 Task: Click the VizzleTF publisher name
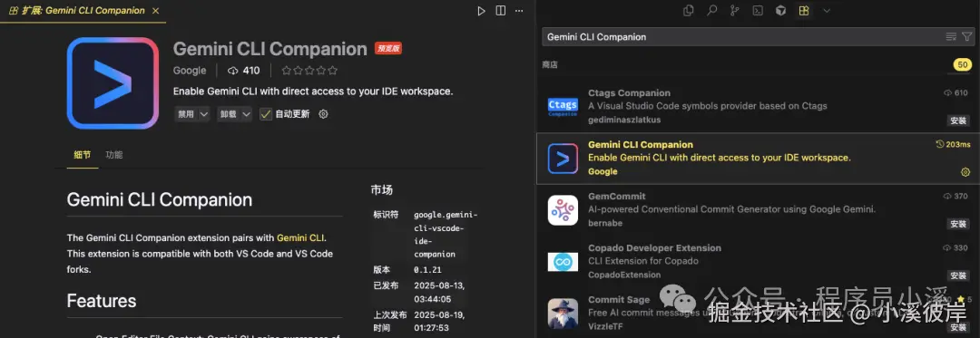click(x=605, y=326)
